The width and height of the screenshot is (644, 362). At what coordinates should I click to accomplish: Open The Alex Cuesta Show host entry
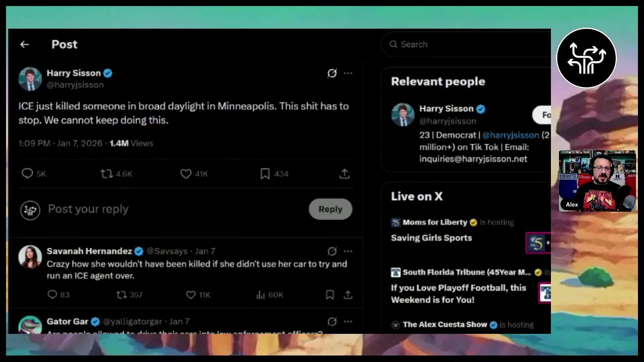coord(445,325)
